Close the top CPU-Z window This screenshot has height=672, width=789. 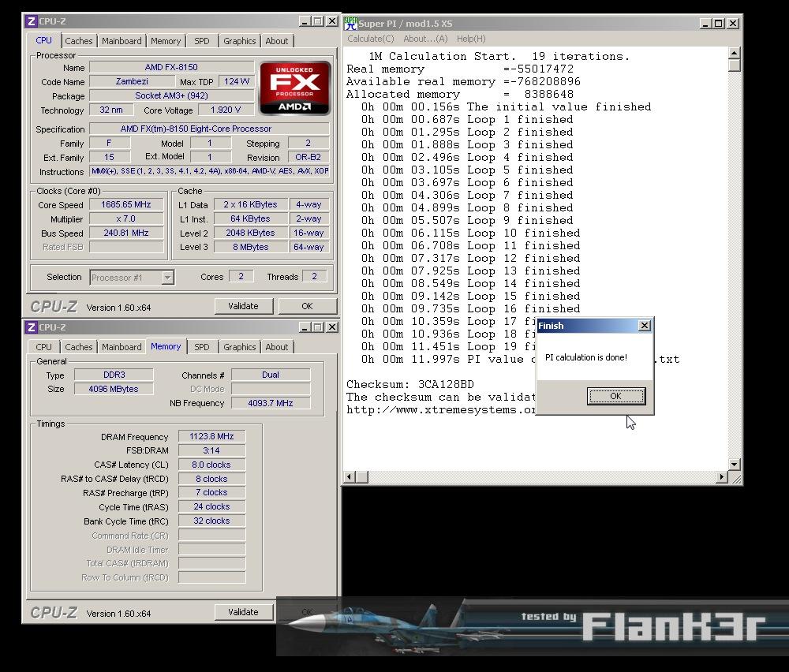click(x=332, y=21)
